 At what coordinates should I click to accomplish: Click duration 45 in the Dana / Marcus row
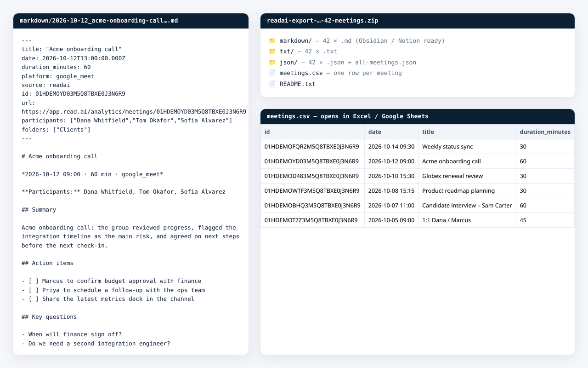click(545, 220)
